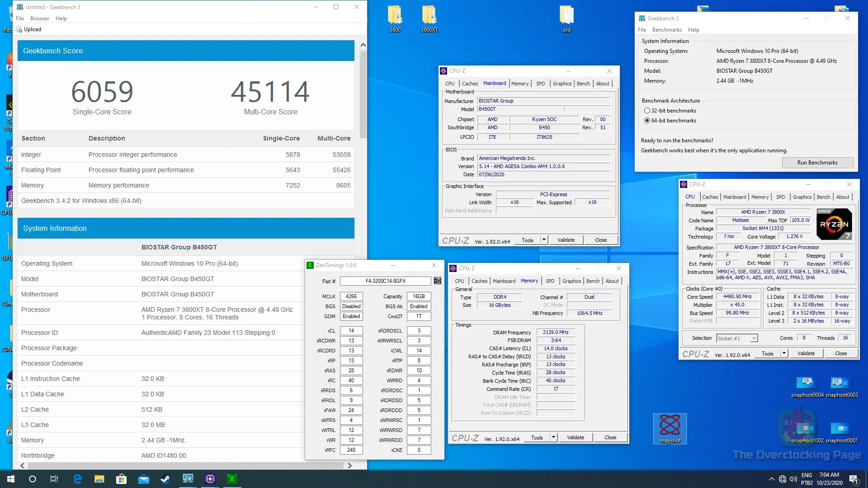Open the Benchmarks menu in Geekbench 3
The height and width of the screenshot is (488, 868).
pyautogui.click(x=667, y=30)
